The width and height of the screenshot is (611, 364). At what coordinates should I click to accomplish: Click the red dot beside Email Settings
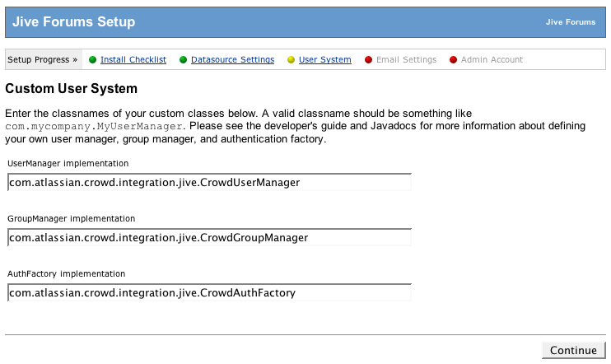[x=368, y=60]
